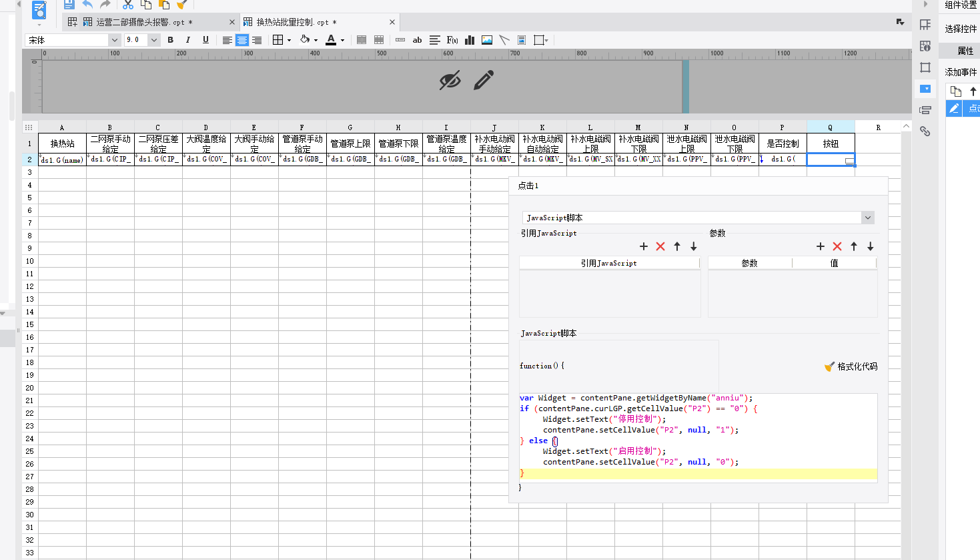The image size is (980, 560).
Task: Click the redo arrow icon
Action: [x=105, y=4]
